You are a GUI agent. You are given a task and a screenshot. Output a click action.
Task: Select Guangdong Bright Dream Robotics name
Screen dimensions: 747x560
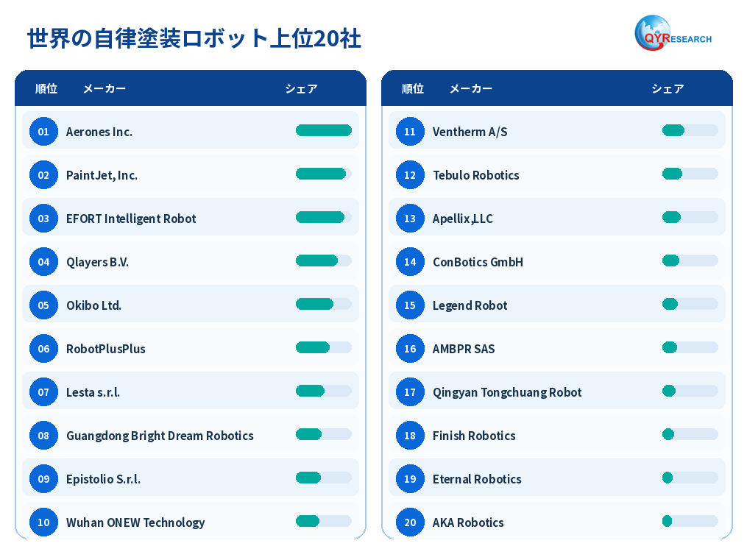click(x=160, y=436)
